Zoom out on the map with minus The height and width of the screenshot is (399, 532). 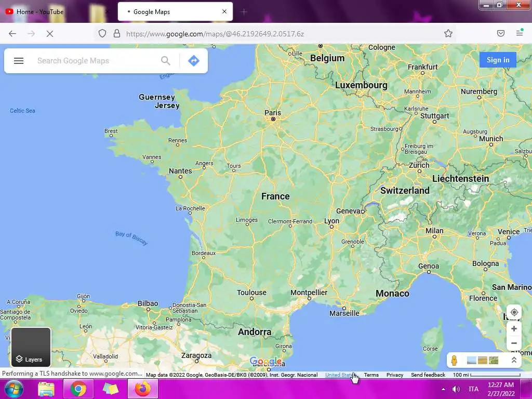[x=514, y=343]
